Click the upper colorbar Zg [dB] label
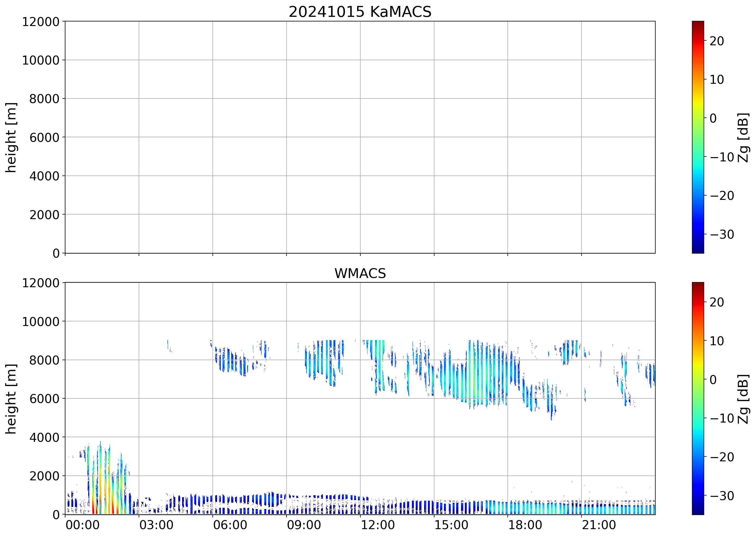Viewport: 756px width, 537px height. click(x=744, y=138)
